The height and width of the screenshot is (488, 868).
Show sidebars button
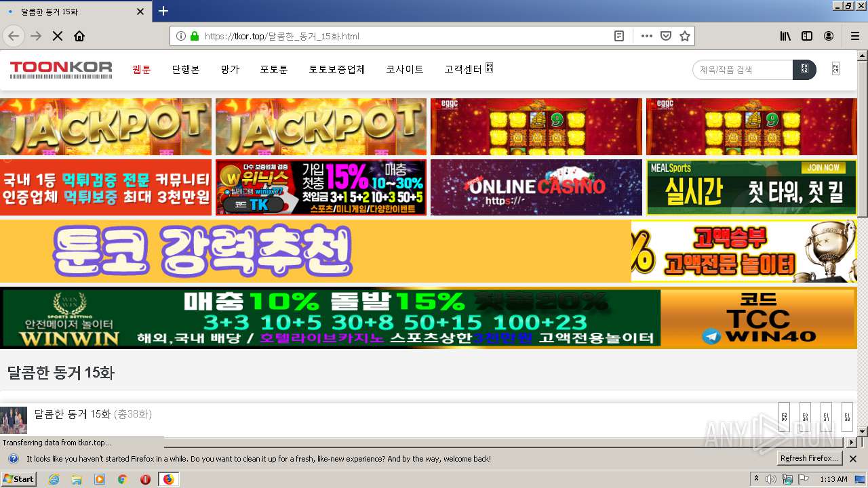(807, 36)
